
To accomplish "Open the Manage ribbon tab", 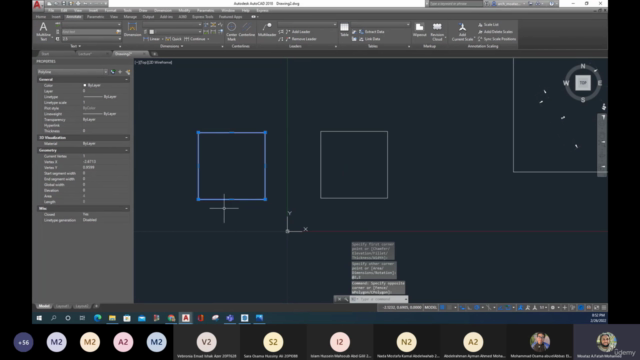I will click(130, 17).
